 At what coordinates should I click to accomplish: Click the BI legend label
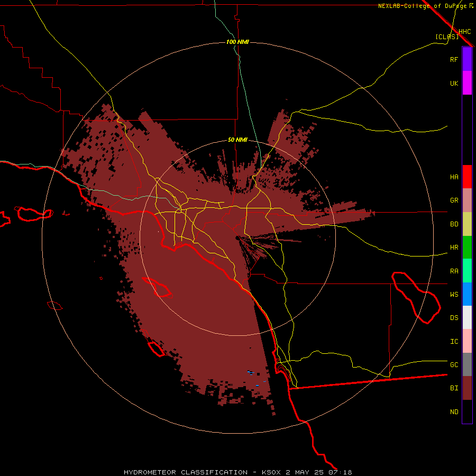[454, 388]
